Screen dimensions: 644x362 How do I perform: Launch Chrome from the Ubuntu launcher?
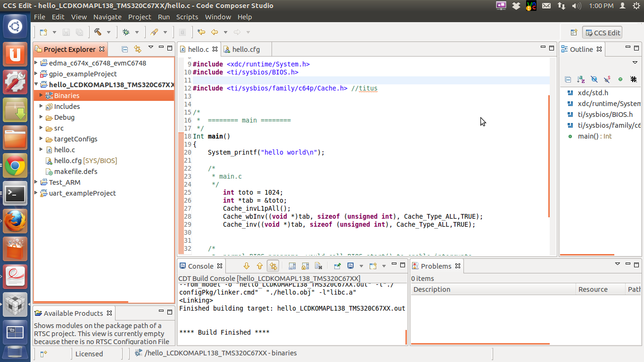tap(15, 166)
